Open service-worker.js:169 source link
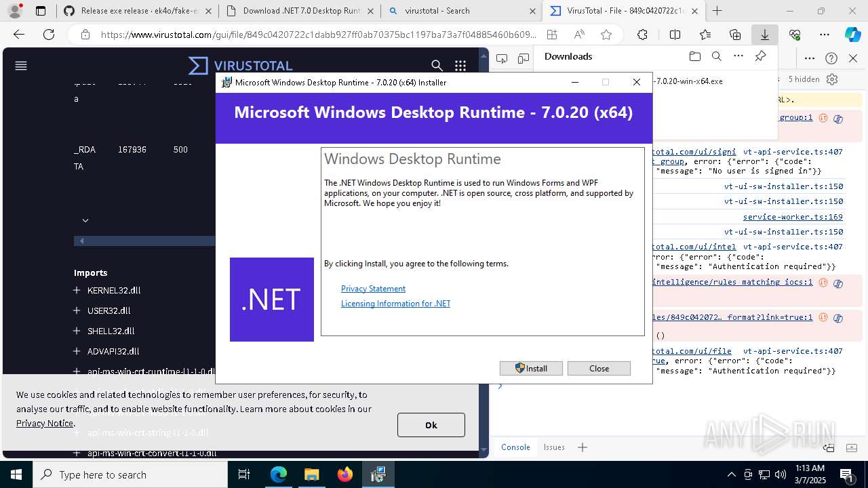The height and width of the screenshot is (488, 868). coord(793,217)
